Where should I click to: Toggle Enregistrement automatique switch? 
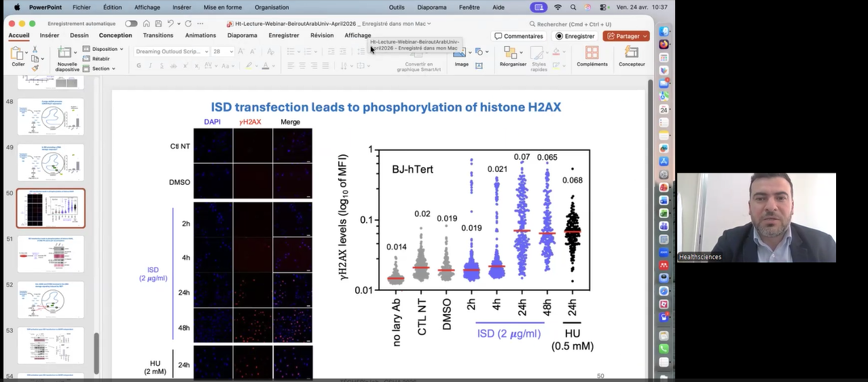pos(131,23)
